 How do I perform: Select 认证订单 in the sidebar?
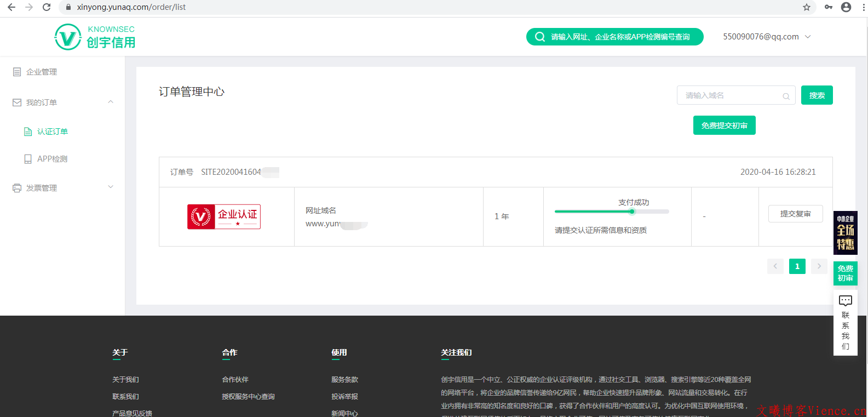[x=52, y=132]
